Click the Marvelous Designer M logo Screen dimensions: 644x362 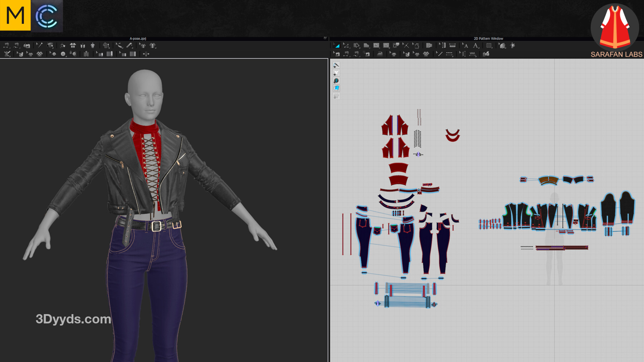pyautogui.click(x=15, y=15)
